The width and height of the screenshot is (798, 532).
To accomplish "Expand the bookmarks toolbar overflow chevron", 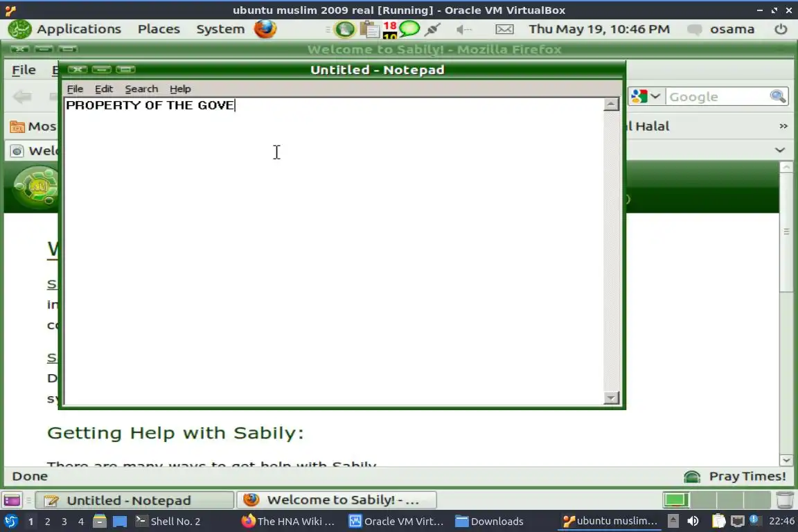I will point(783,126).
